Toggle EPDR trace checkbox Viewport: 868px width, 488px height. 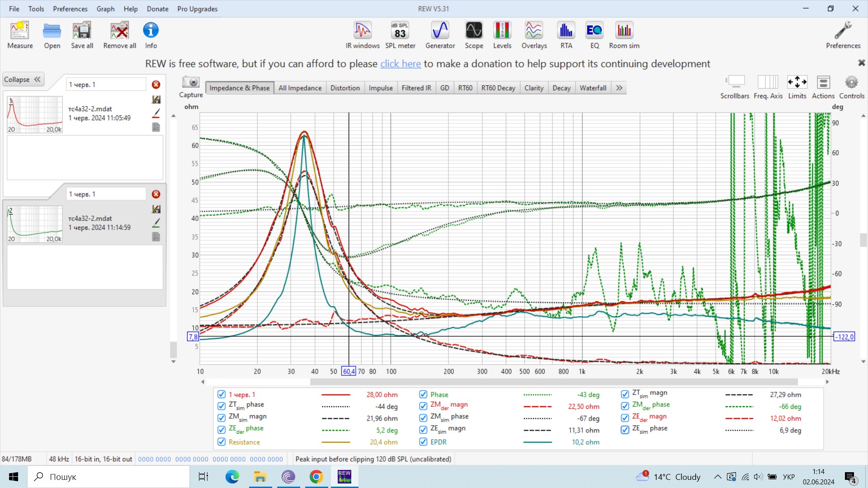click(x=423, y=442)
